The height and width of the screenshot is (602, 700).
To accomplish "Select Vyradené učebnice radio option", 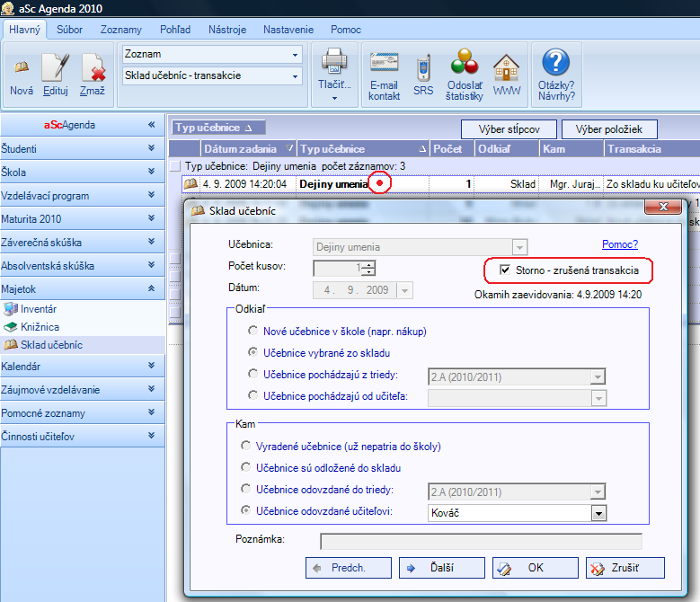I will (x=245, y=446).
